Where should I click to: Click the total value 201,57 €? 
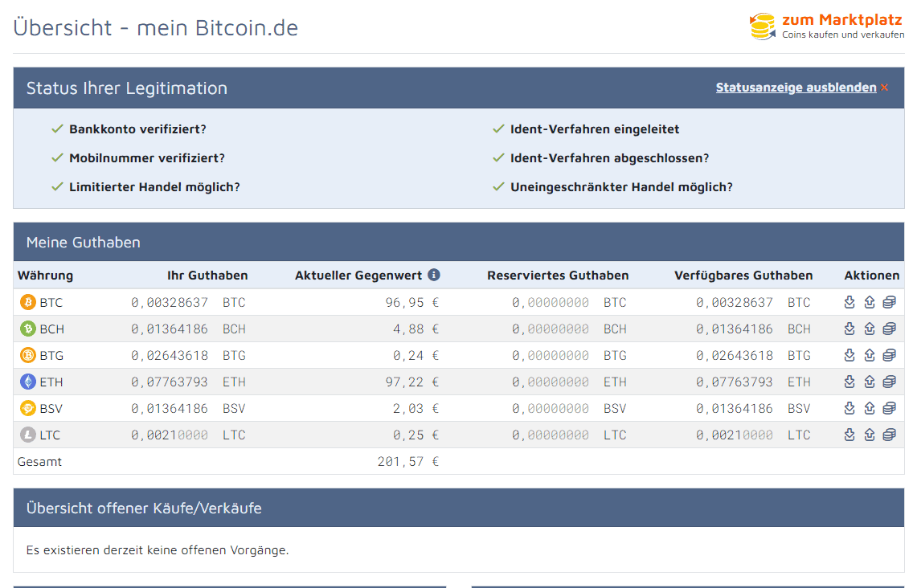click(408, 462)
